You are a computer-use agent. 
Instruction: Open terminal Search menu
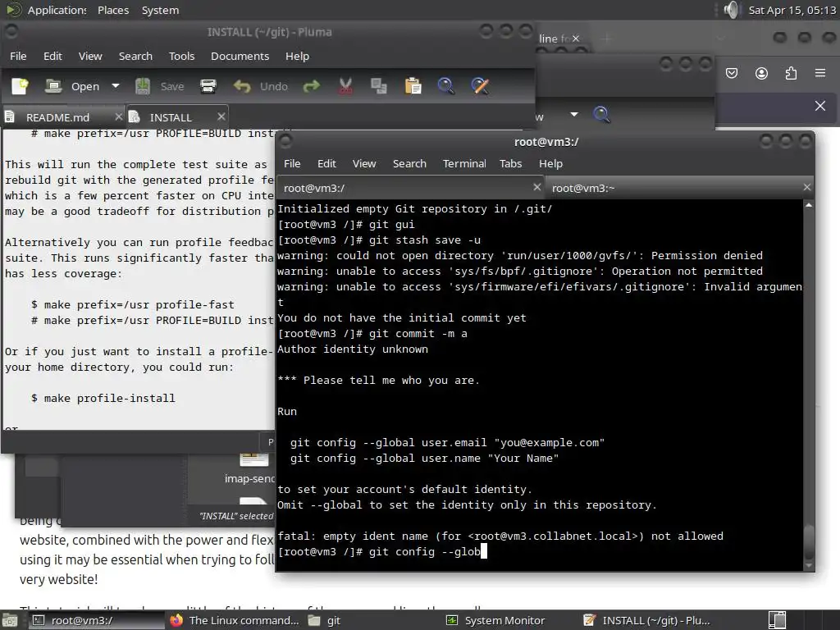[x=410, y=164]
